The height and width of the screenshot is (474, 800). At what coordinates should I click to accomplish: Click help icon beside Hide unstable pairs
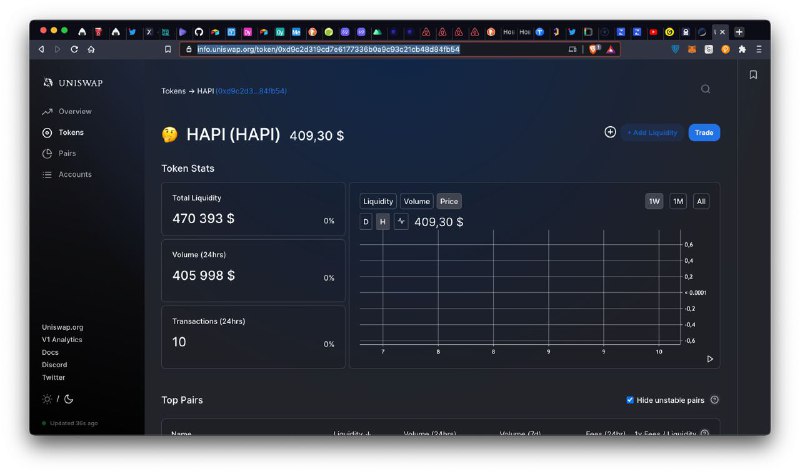pyautogui.click(x=714, y=400)
